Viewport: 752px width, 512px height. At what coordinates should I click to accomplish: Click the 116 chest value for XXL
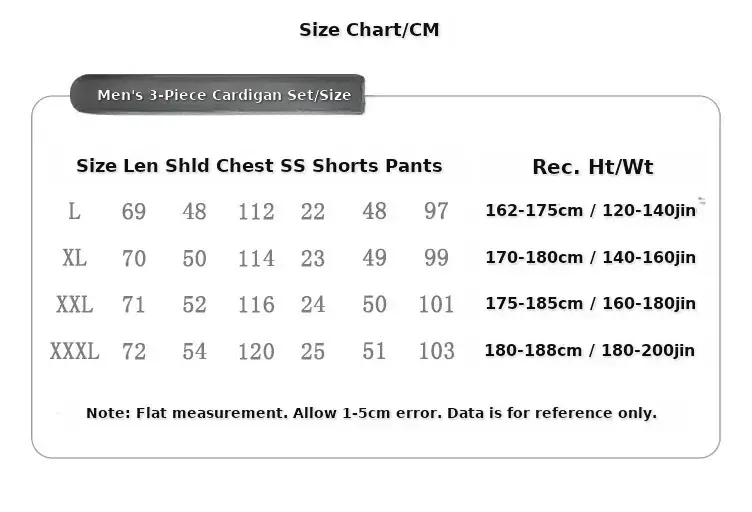point(256,304)
